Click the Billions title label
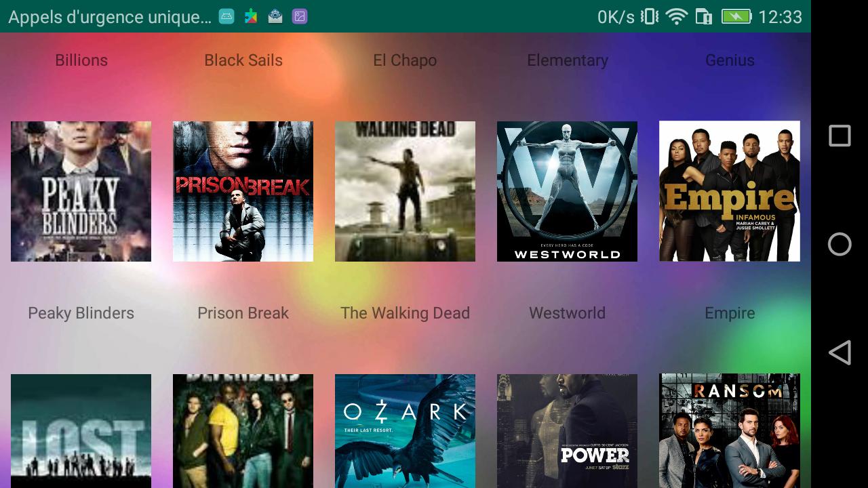868x488 pixels. [81, 60]
